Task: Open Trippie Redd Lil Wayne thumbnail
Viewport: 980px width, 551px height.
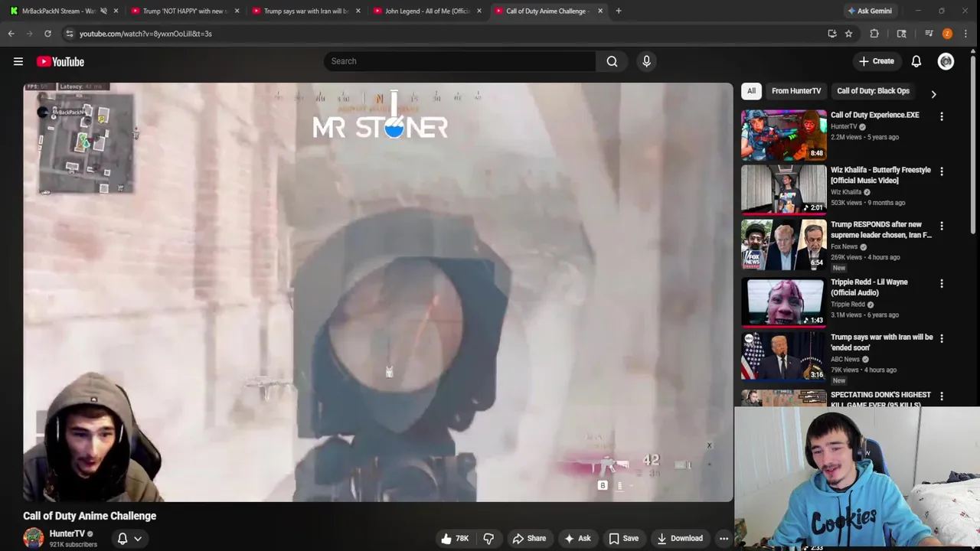Action: pyautogui.click(x=784, y=302)
